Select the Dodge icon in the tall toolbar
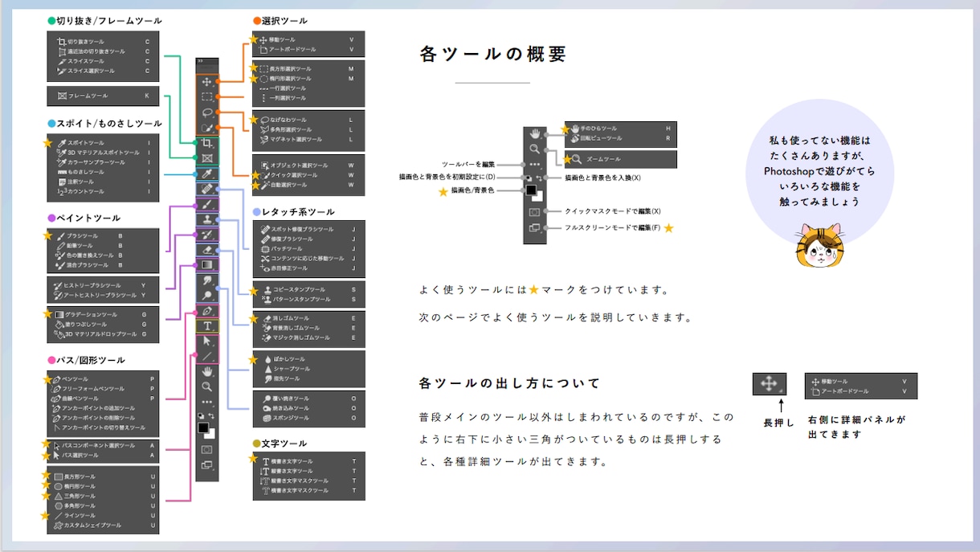Screen dimensions: 980x552 (206, 295)
